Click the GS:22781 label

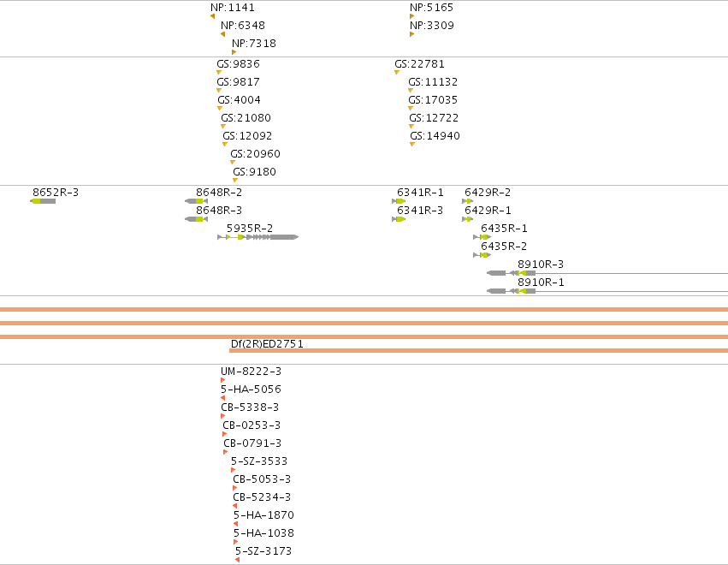(420, 64)
